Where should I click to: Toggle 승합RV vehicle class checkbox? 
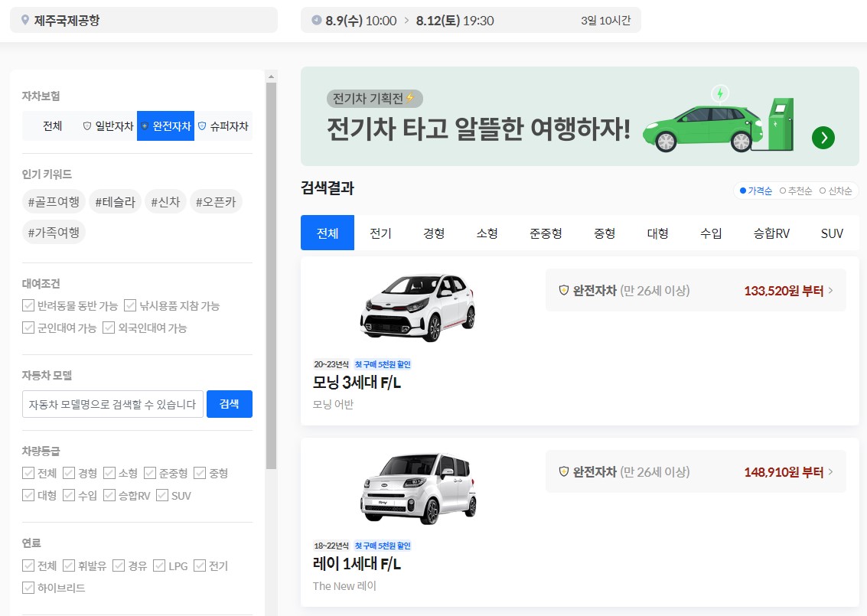109,495
